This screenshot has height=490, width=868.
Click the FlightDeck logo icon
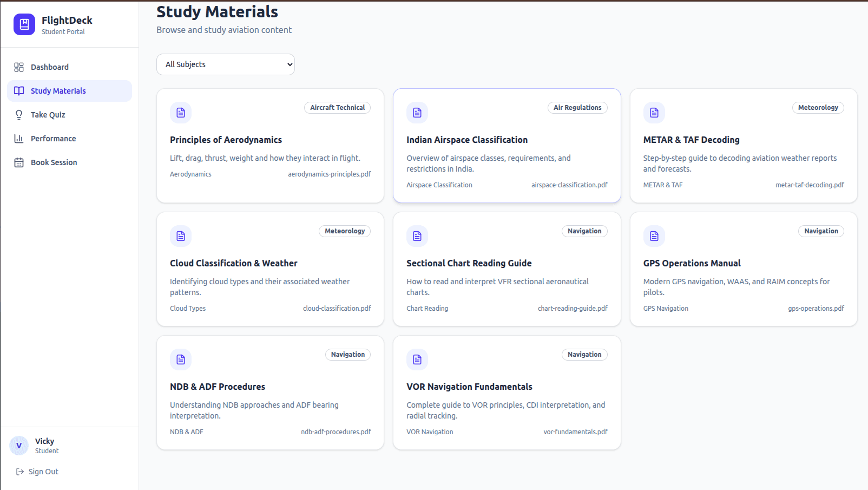tap(24, 24)
